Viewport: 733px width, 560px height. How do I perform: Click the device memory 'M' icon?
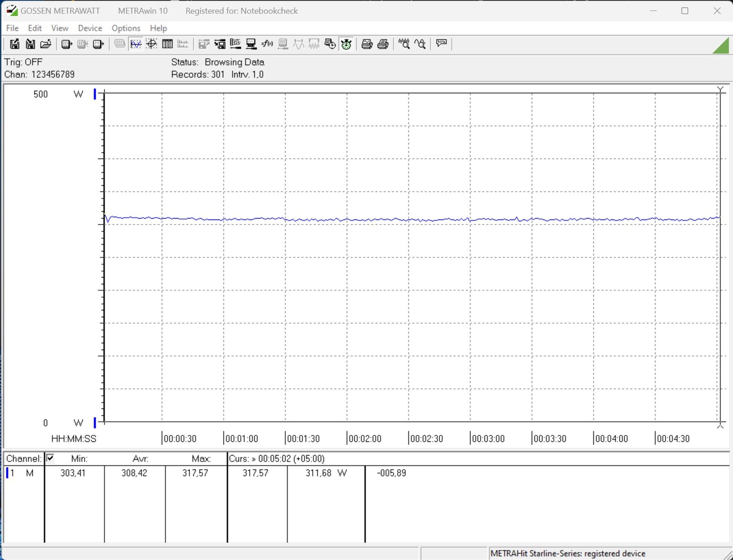click(x=98, y=44)
